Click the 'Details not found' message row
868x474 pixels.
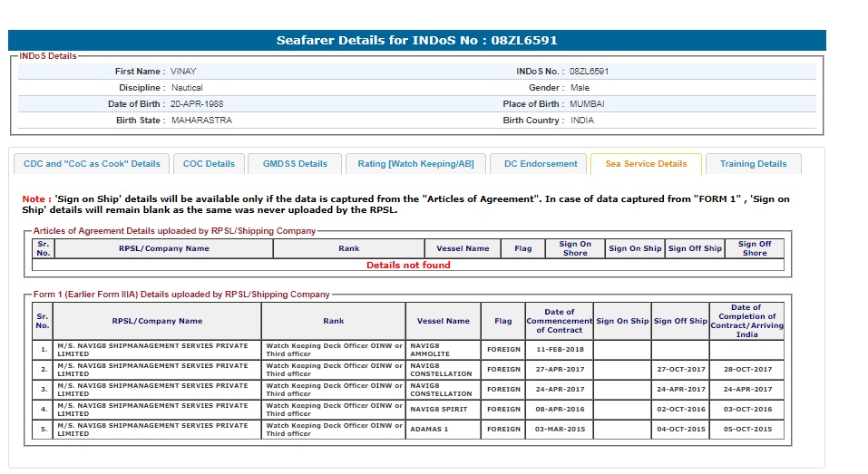click(x=408, y=266)
